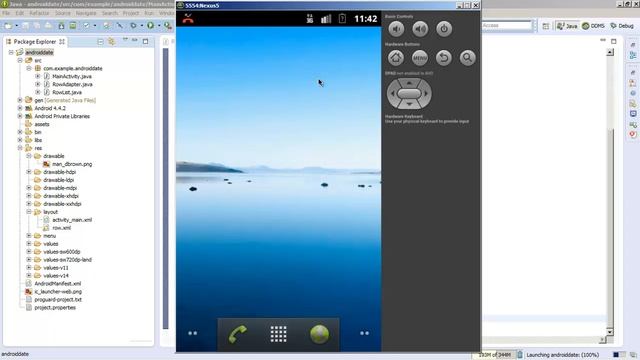Switch to the Java perspective
The width and height of the screenshot is (640, 360).
click(x=567, y=26)
